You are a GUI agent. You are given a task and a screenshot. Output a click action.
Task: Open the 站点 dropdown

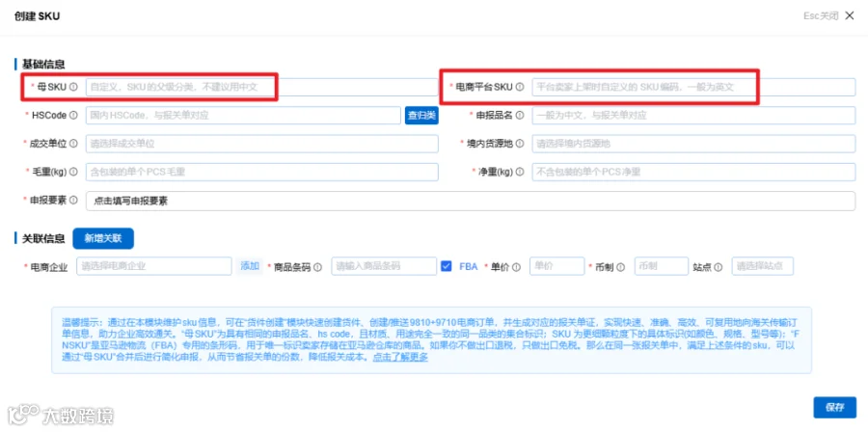pos(762,266)
